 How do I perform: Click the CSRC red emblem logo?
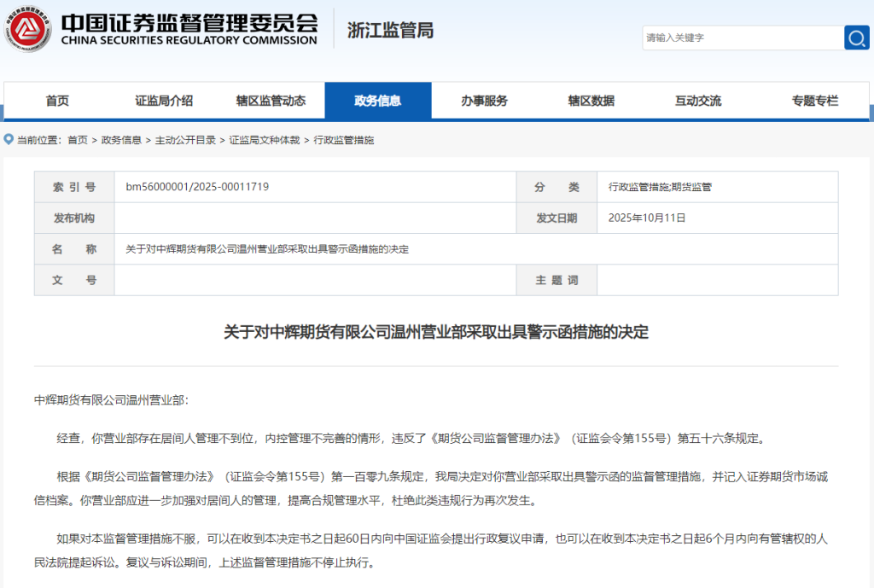point(26,29)
